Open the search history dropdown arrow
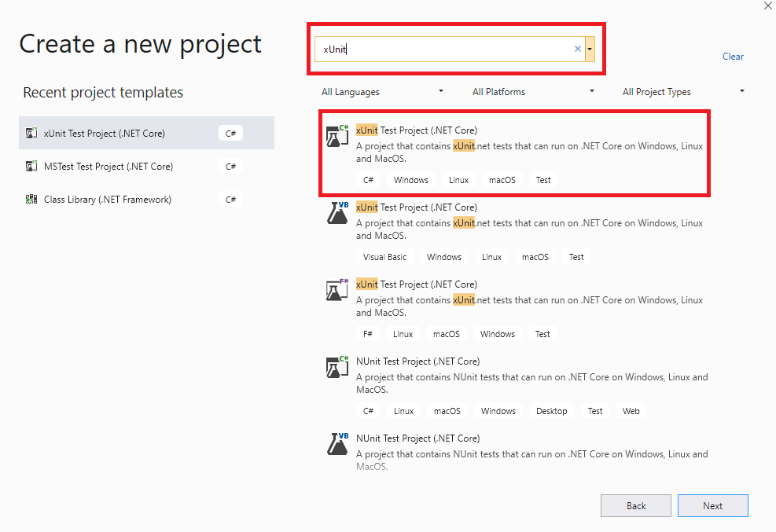This screenshot has height=532, width=776. (x=589, y=48)
